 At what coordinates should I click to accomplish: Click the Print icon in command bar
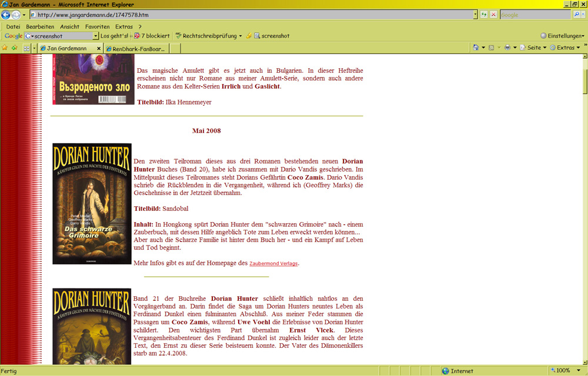pos(507,48)
